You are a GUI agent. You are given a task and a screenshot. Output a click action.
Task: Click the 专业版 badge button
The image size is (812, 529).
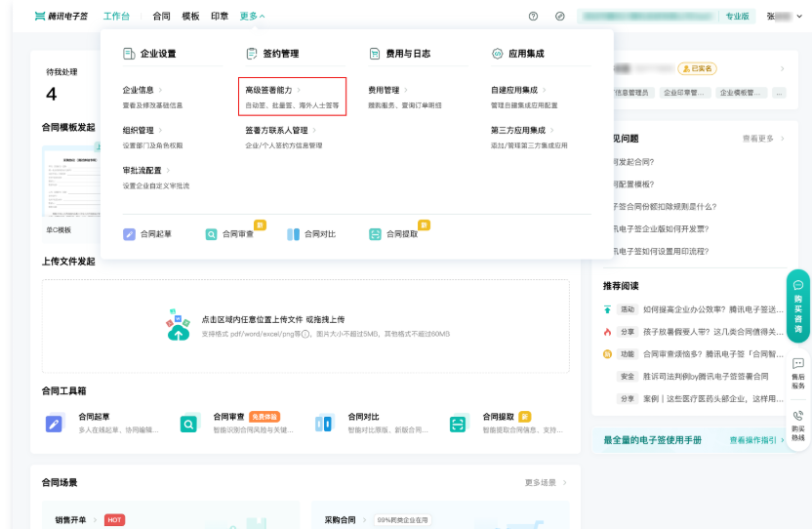738,17
